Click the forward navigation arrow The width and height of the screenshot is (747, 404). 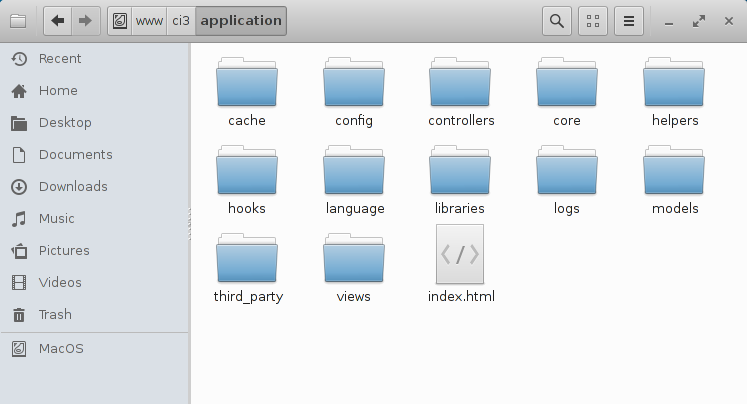coord(86,20)
